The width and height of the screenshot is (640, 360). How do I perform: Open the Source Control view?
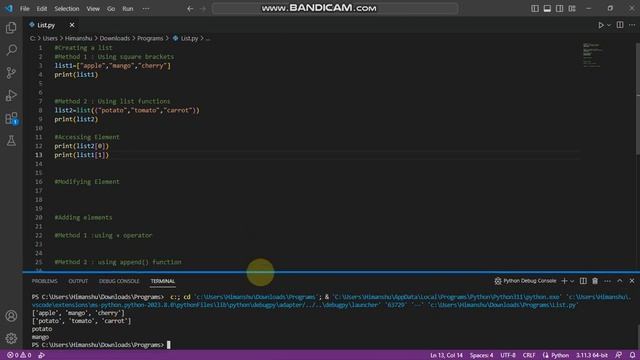pos(11,73)
